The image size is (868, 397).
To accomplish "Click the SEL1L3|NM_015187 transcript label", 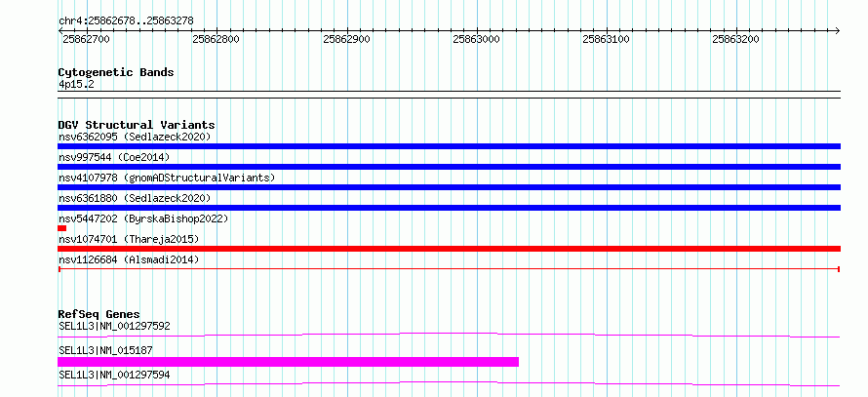I will coord(105,350).
